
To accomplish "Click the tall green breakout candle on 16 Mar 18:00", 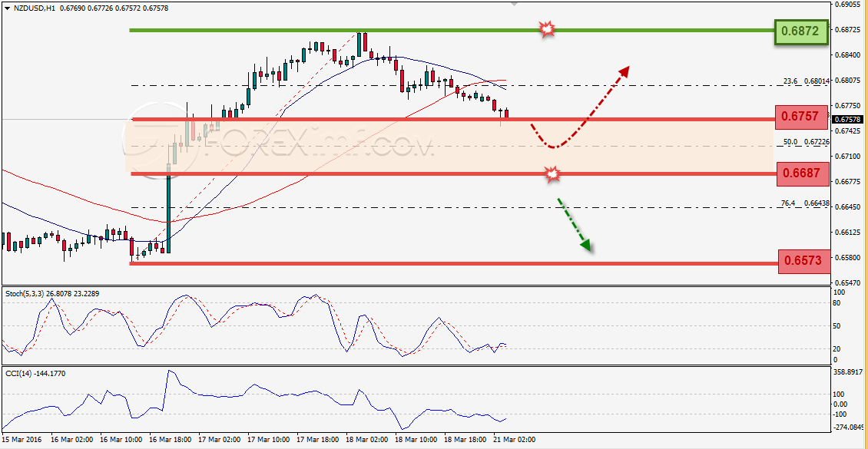I will [x=168, y=209].
